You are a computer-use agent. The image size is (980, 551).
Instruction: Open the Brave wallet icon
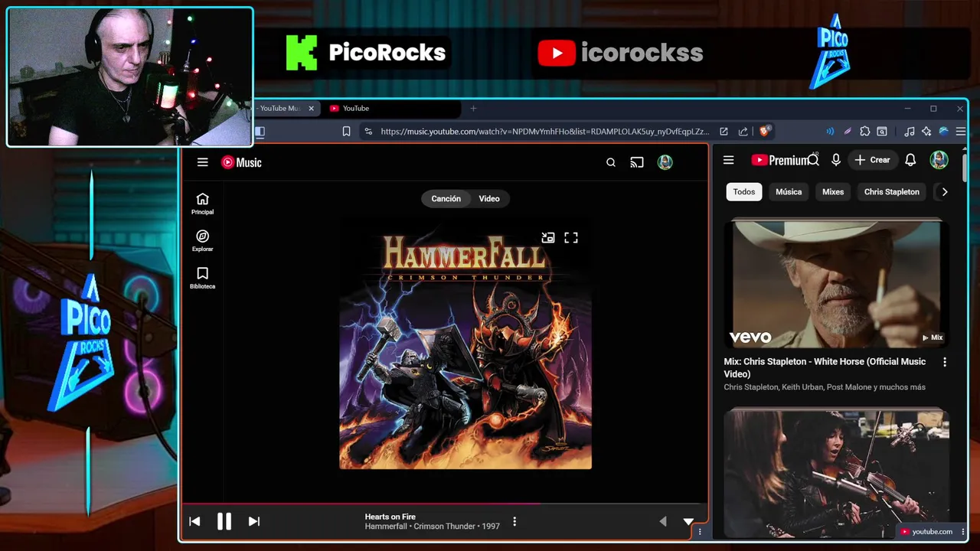(x=882, y=132)
